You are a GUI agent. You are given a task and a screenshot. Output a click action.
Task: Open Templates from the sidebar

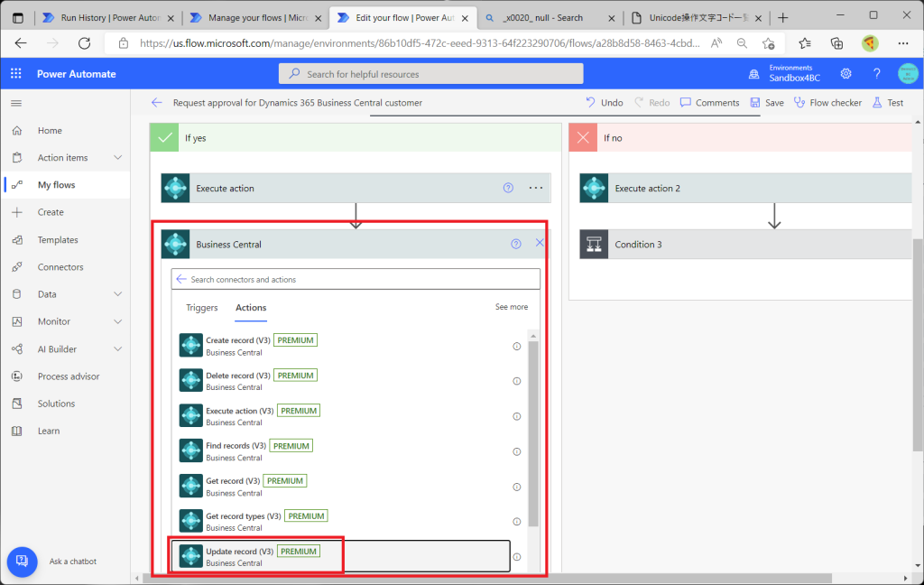pos(58,239)
